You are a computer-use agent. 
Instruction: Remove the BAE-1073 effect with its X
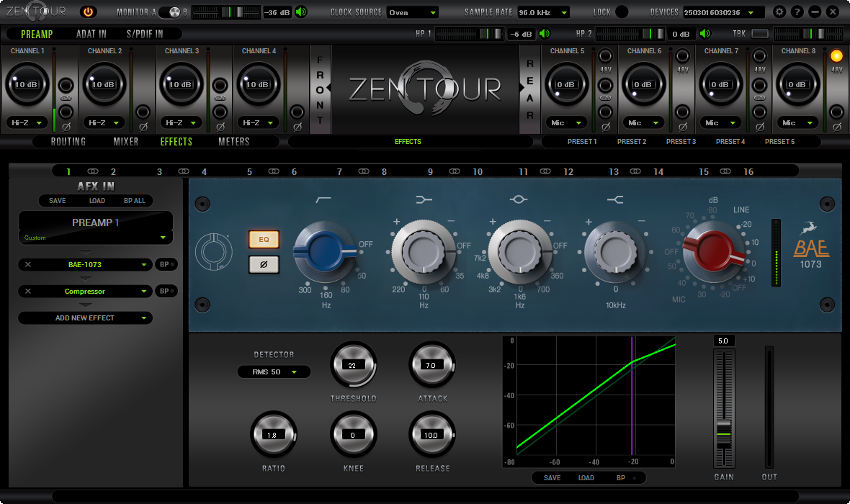click(27, 264)
